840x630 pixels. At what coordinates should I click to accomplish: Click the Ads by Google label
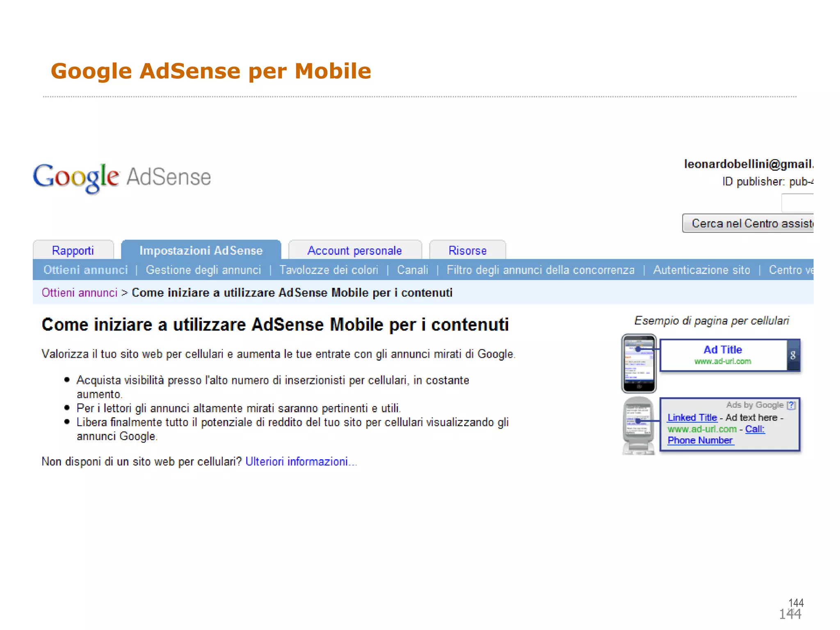755,405
